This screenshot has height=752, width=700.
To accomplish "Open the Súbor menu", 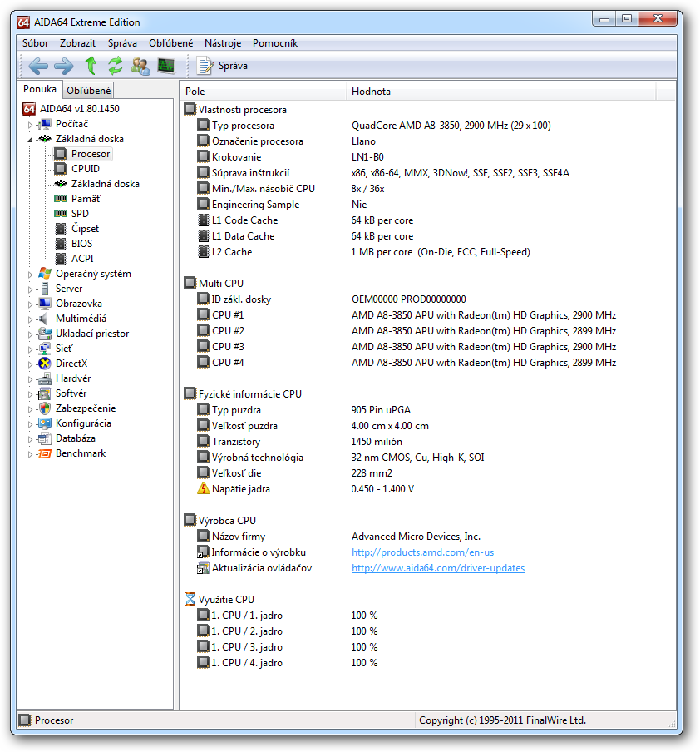I will [35, 43].
